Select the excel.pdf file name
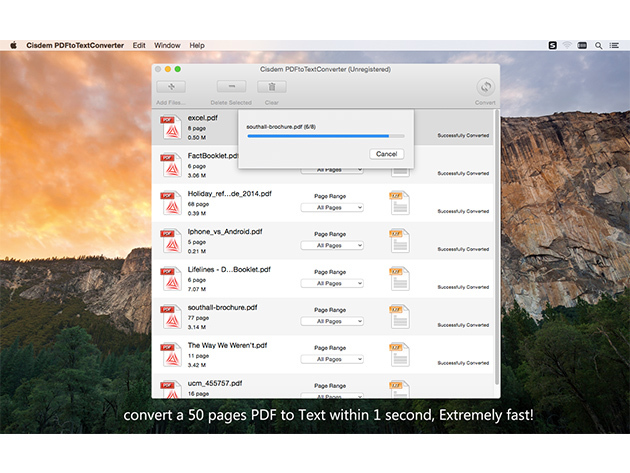This screenshot has height=473, width=630. (202, 118)
